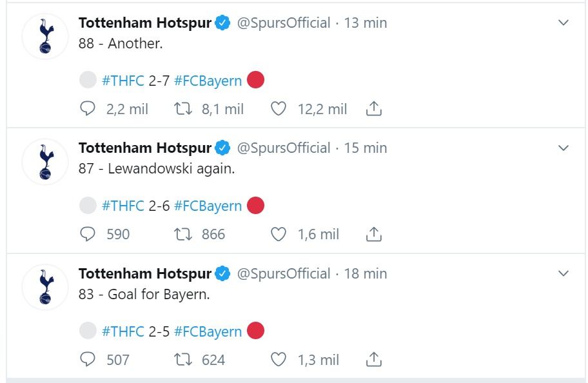Screen dimensions: 588x383
Task: Click the share icon on the bottom tweet
Action: coord(373,360)
